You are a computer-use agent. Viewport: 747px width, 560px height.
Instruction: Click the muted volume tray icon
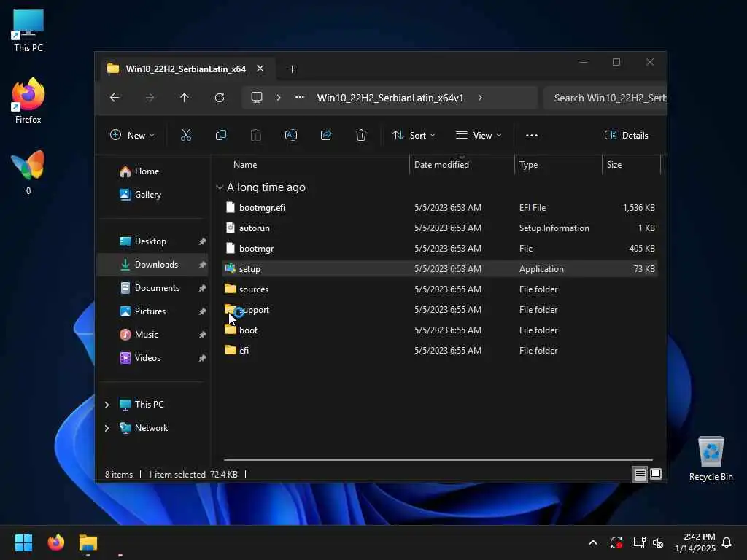(659, 542)
